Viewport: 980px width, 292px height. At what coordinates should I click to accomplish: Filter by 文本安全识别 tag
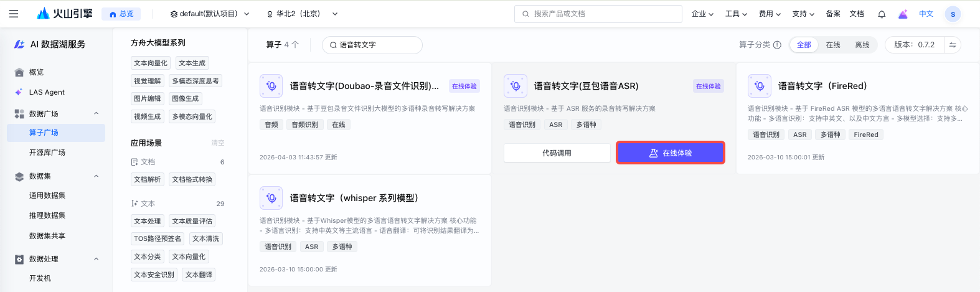click(x=154, y=275)
